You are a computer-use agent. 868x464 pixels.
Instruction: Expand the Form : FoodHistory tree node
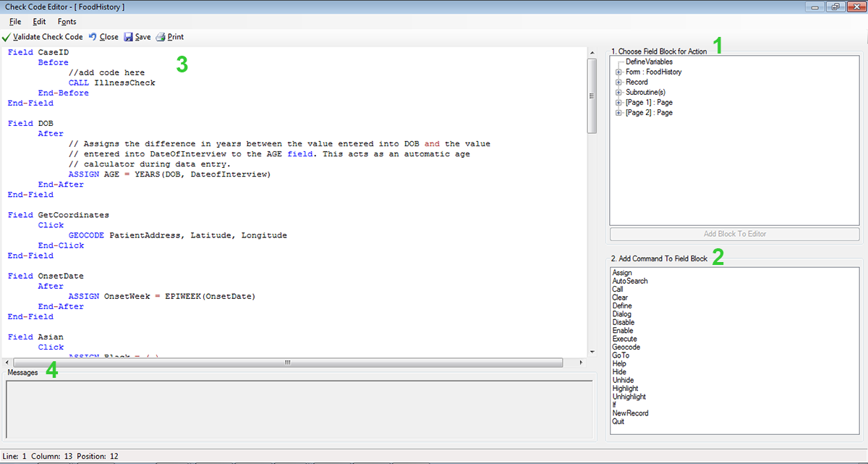point(618,72)
